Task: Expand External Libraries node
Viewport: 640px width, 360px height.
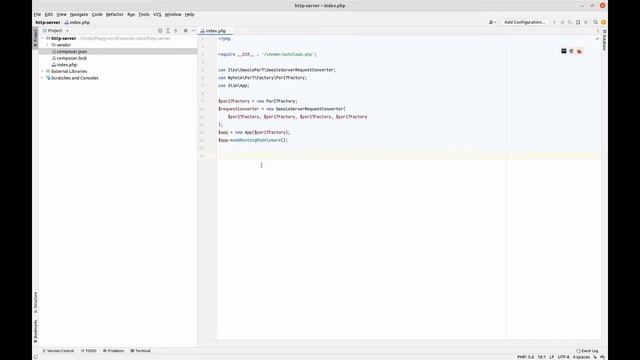Action: click(42, 71)
